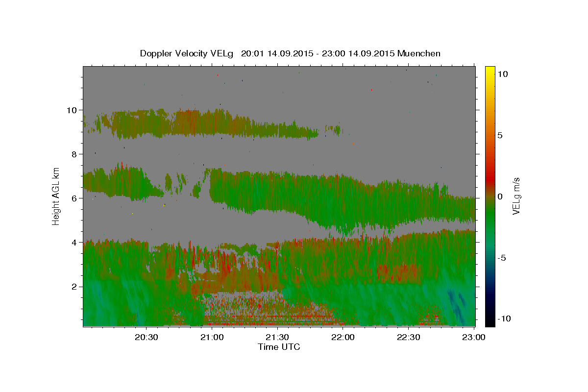
Task: Click the height tick label 8
Action: tap(74, 154)
